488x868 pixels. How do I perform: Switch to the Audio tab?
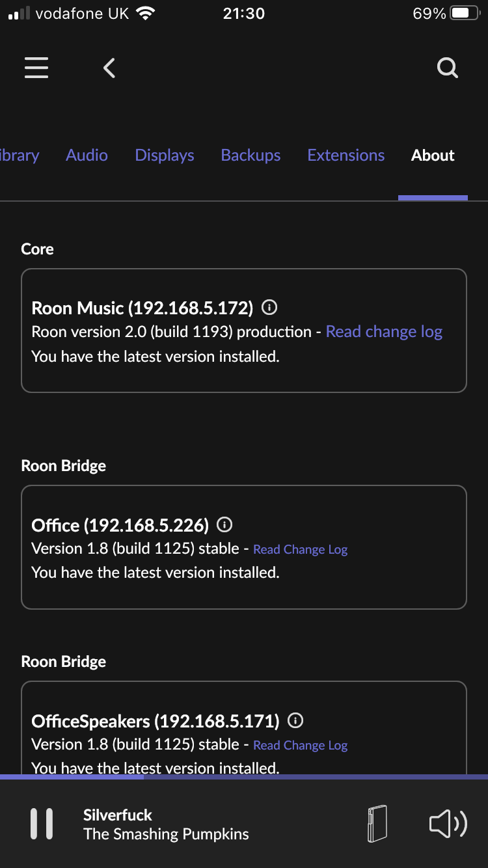pyautogui.click(x=87, y=156)
